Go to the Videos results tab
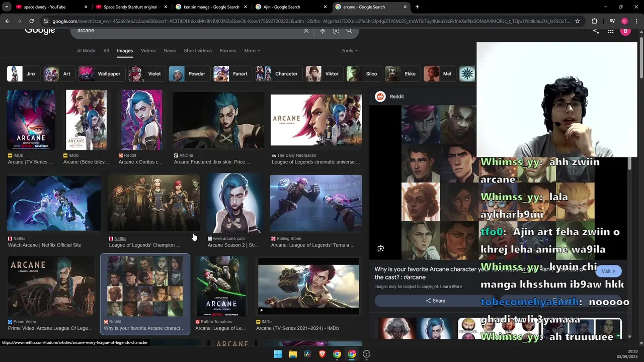Viewport: 644px width, 362px height. pos(148,51)
